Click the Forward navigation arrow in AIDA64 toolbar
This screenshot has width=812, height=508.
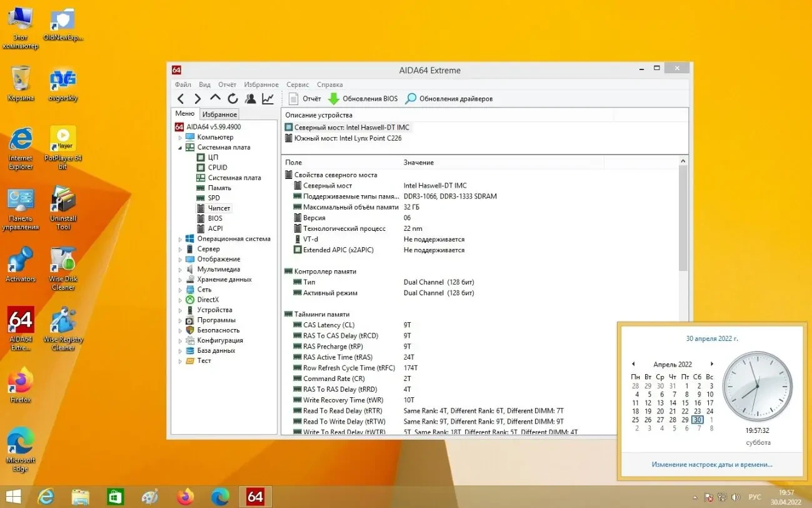[x=197, y=98]
